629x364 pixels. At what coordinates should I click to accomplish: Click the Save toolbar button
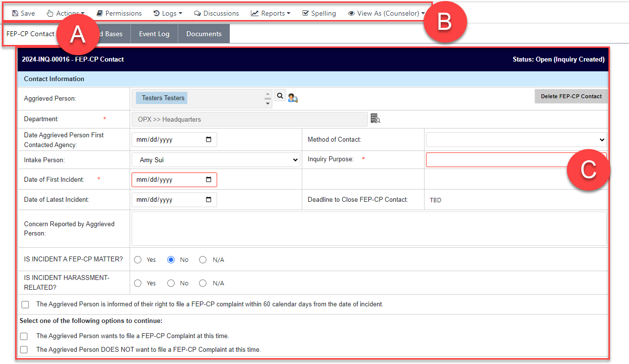point(23,13)
